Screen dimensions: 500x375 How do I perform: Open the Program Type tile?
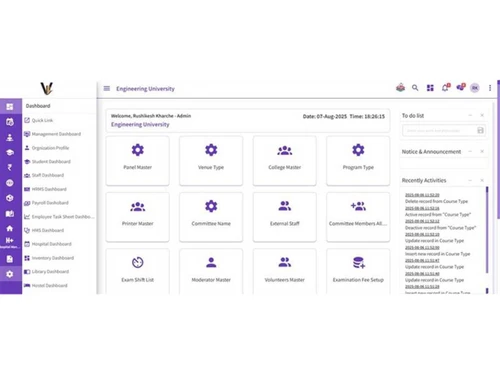[x=358, y=161]
